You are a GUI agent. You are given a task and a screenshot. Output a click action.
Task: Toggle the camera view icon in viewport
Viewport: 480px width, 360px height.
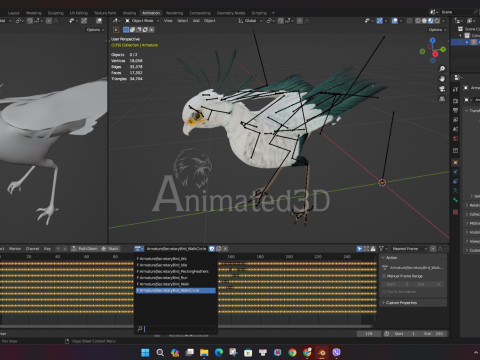[442, 89]
